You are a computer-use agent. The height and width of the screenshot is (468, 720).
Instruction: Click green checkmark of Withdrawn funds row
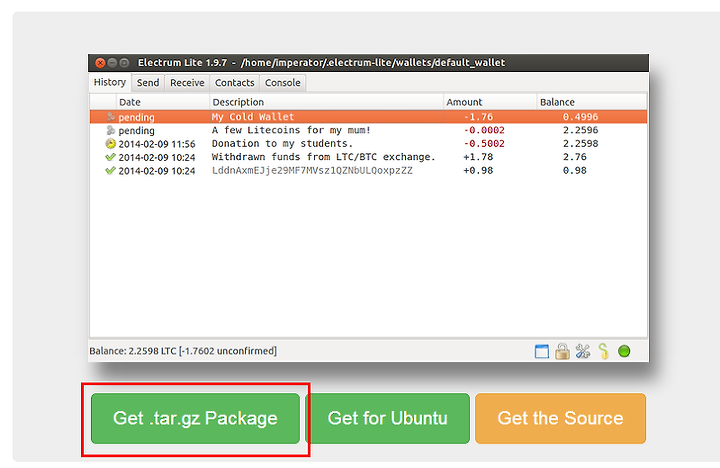(110, 157)
